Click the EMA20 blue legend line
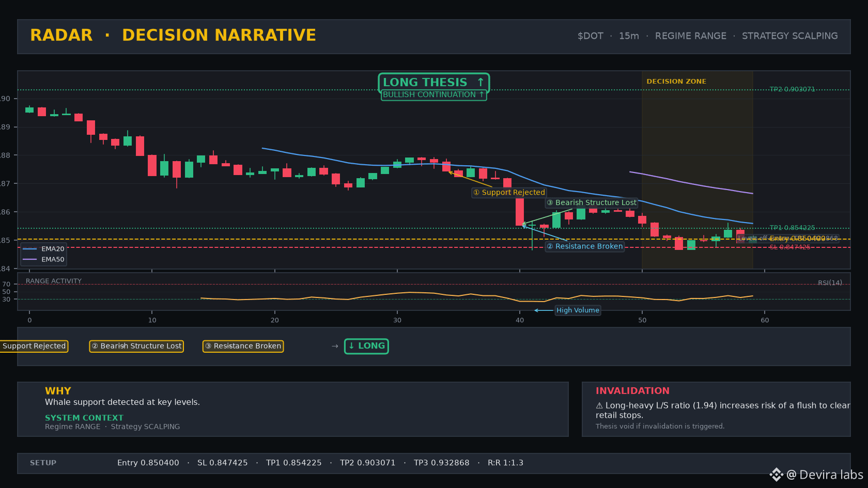Viewport: 868px width, 488px height. [x=30, y=249]
